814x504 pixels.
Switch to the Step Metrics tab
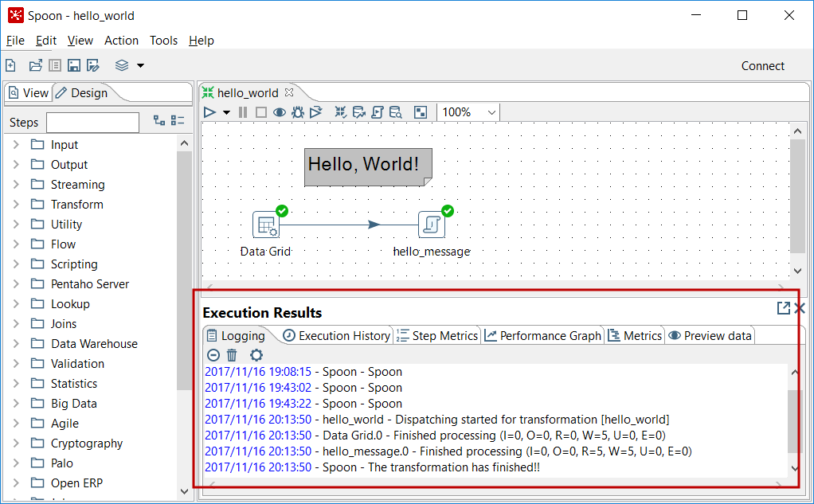[437, 336]
